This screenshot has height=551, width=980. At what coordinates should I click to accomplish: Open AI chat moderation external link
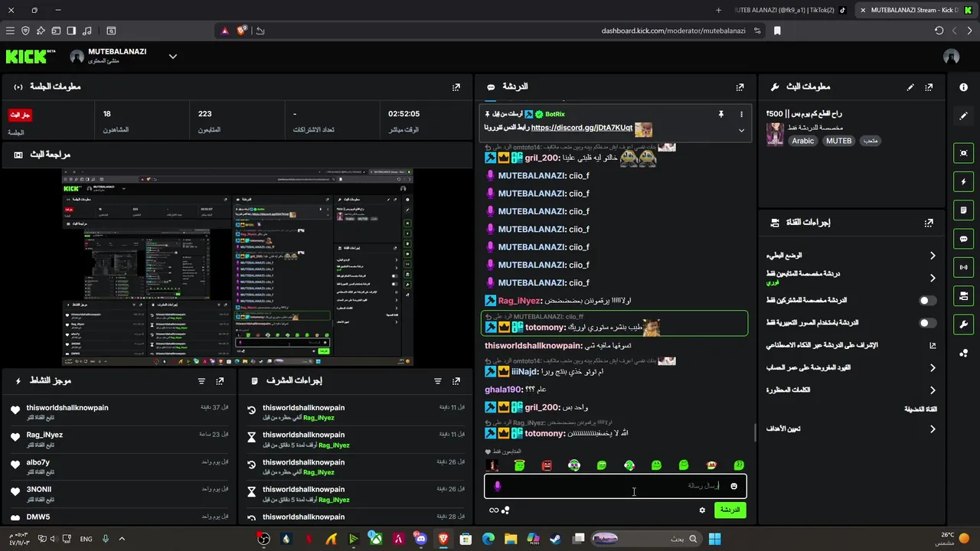coord(933,346)
